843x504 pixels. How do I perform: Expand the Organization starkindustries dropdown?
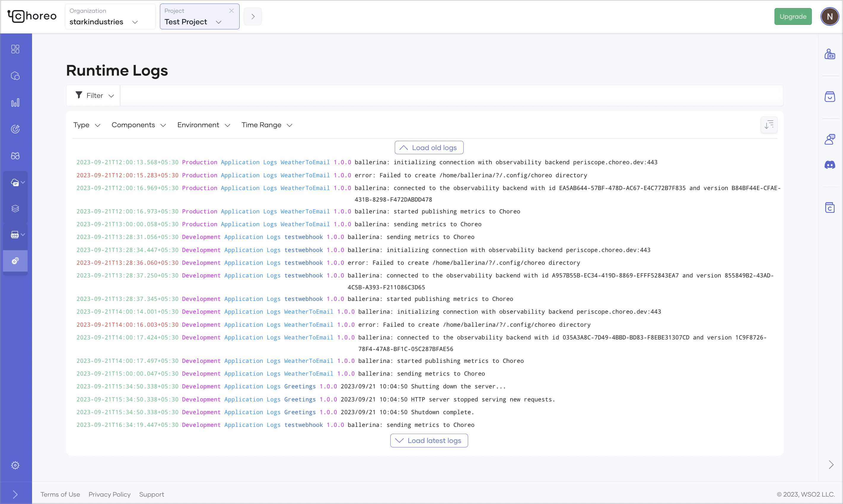tap(110, 17)
